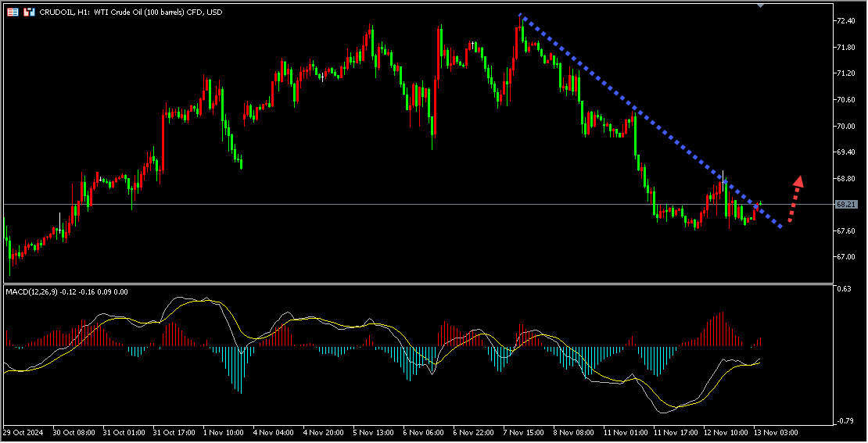Open the Depth of Market icon
The height and width of the screenshot is (443, 868).
pyautogui.click(x=29, y=13)
